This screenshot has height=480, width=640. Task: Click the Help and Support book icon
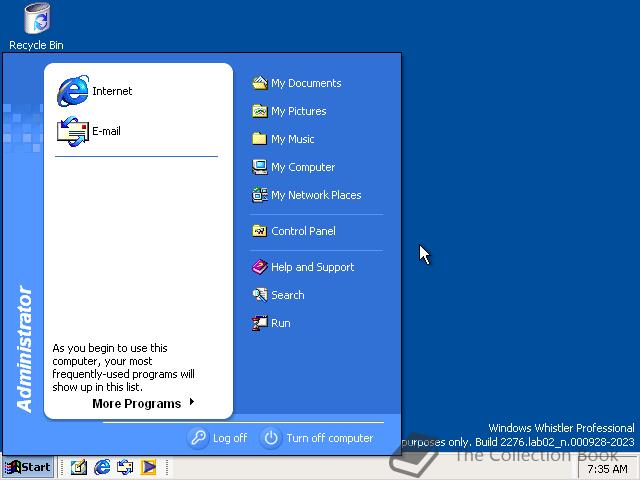pos(260,267)
